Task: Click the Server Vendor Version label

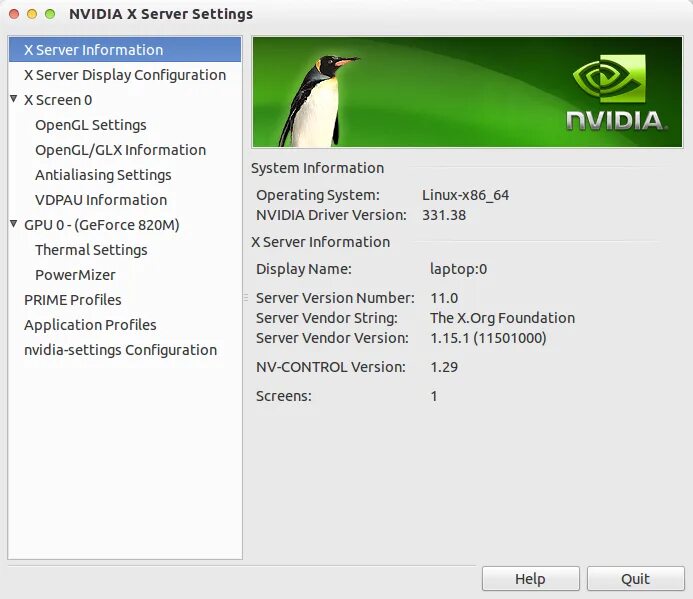Action: pos(332,338)
